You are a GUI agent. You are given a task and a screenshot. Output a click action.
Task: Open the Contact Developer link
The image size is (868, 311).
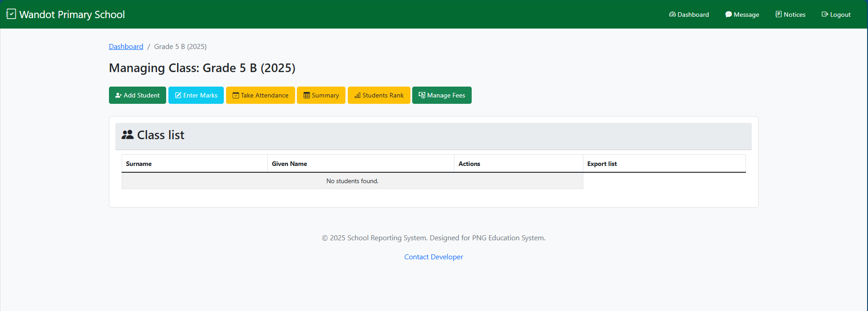pyautogui.click(x=434, y=257)
